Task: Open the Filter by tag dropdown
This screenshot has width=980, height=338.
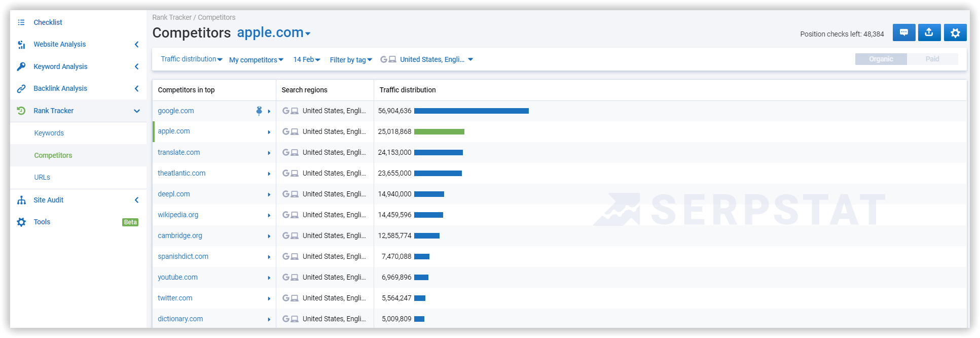Action: coord(351,60)
